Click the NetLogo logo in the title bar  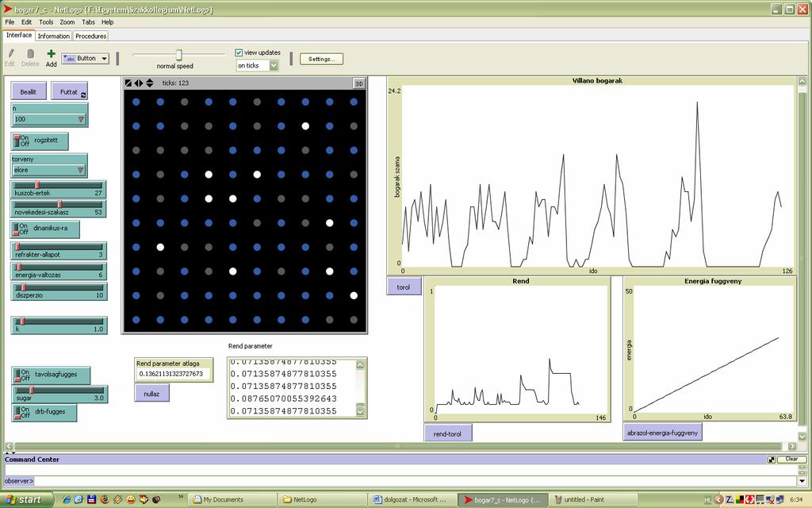click(x=7, y=9)
